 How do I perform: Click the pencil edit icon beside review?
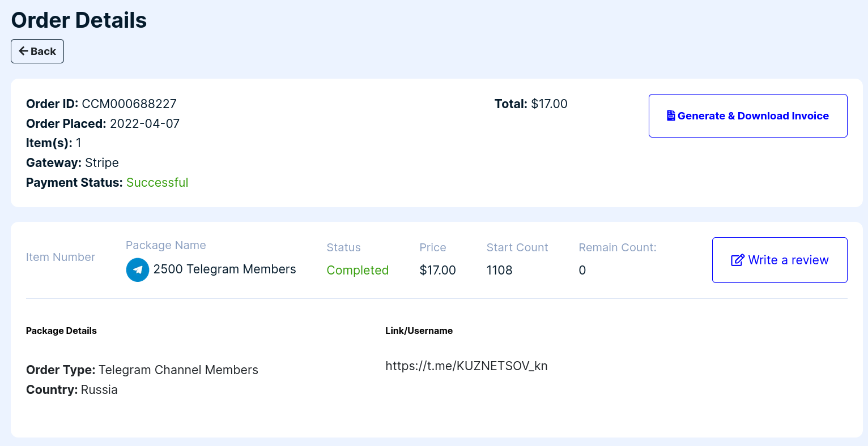click(x=737, y=260)
